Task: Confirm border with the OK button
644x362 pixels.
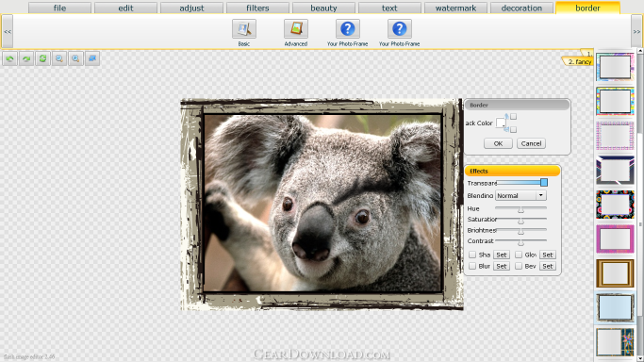Action: tap(498, 143)
